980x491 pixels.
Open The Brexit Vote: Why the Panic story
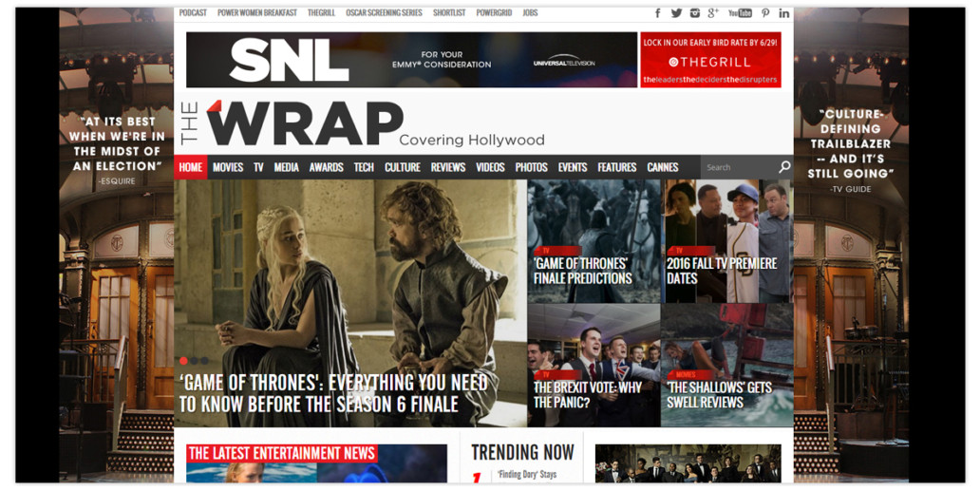tap(588, 395)
